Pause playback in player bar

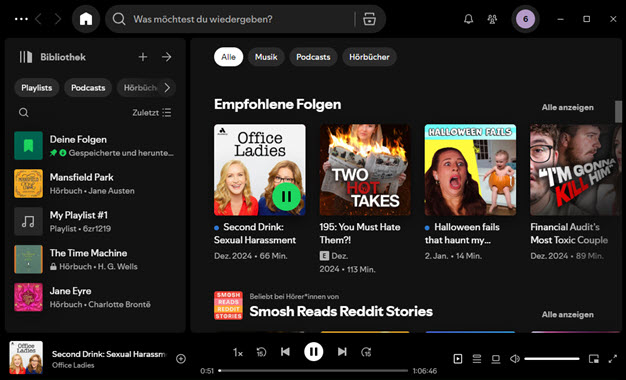[x=314, y=352]
